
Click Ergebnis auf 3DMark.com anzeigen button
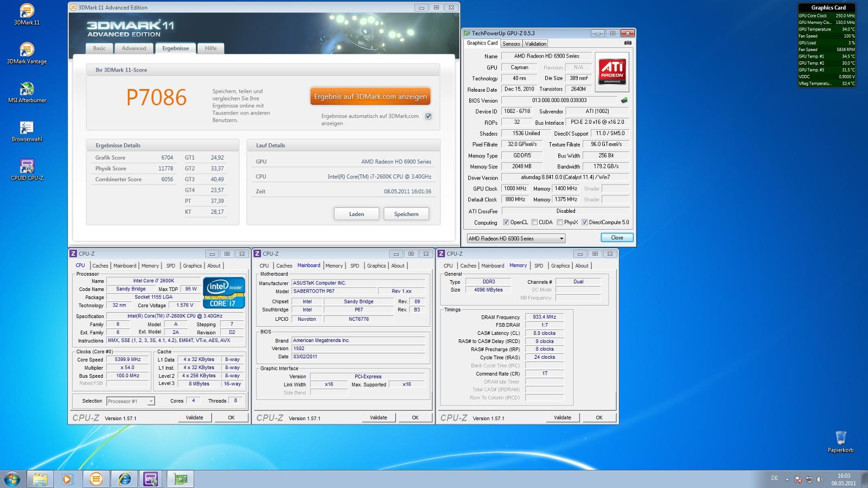[371, 97]
